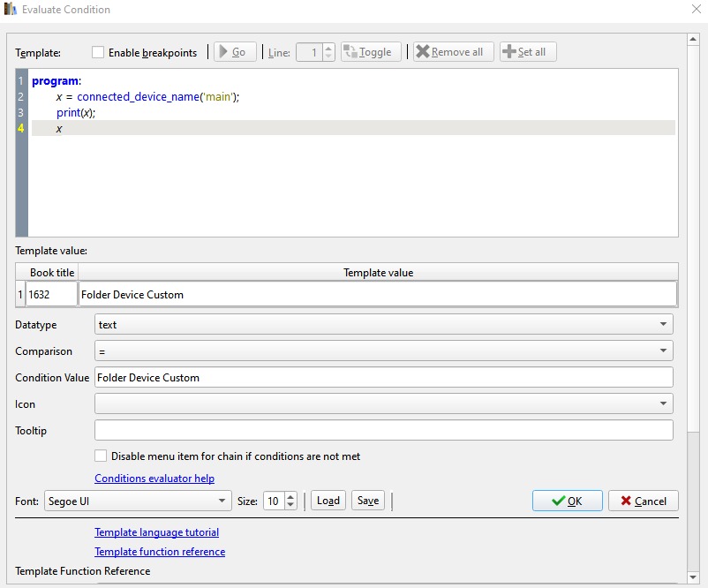
Task: Click the Condition Value input field
Action: [x=383, y=378]
